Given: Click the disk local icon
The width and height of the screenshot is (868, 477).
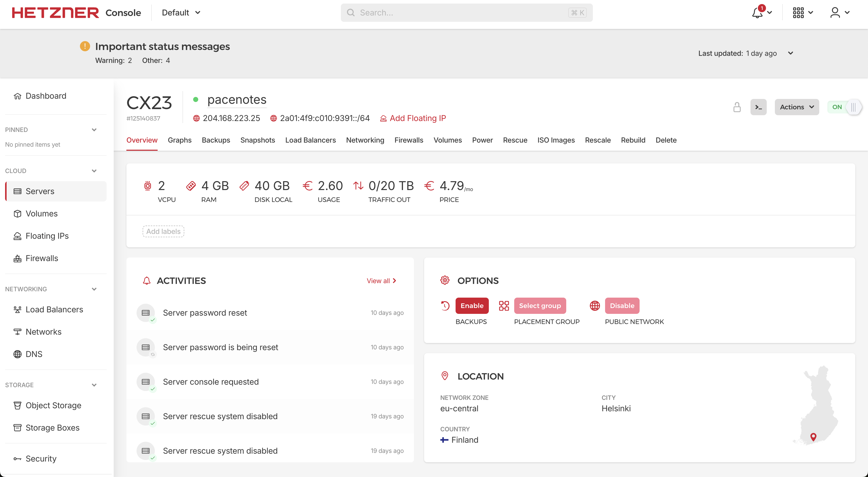Looking at the screenshot, I should coord(244,186).
